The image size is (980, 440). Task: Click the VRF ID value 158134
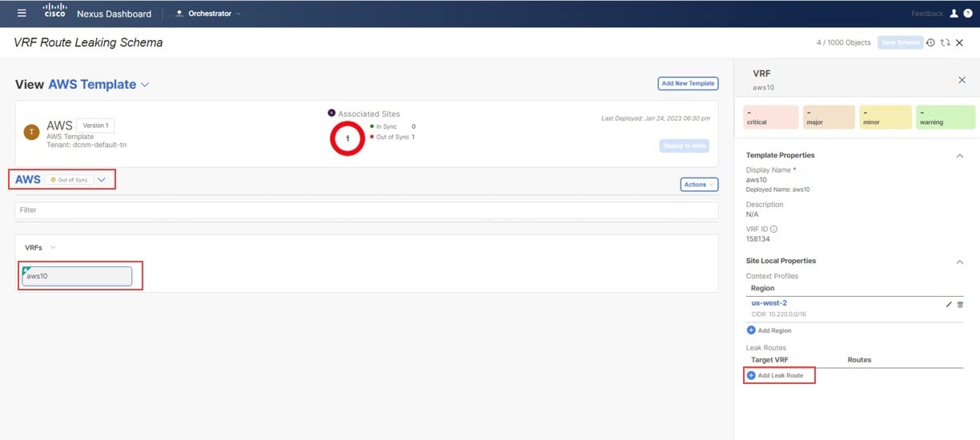(760, 238)
